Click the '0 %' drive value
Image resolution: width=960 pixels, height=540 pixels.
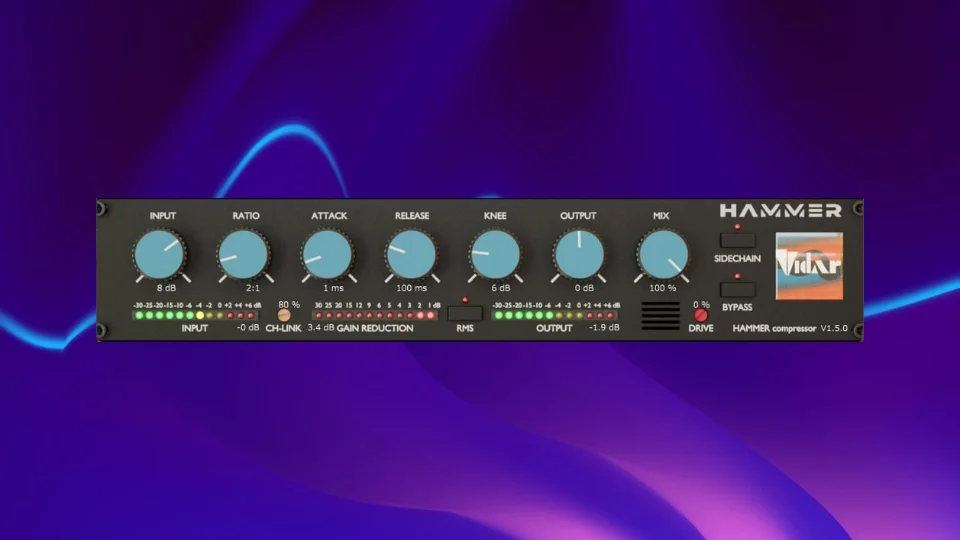pyautogui.click(x=701, y=304)
